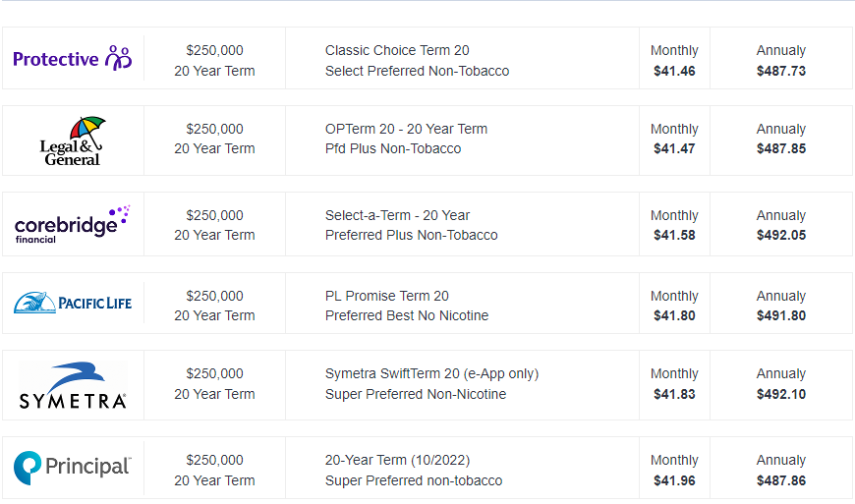Open the OPTerm 20 - 20 Year Term plan
Screen dimensions: 855x504
coord(406,129)
